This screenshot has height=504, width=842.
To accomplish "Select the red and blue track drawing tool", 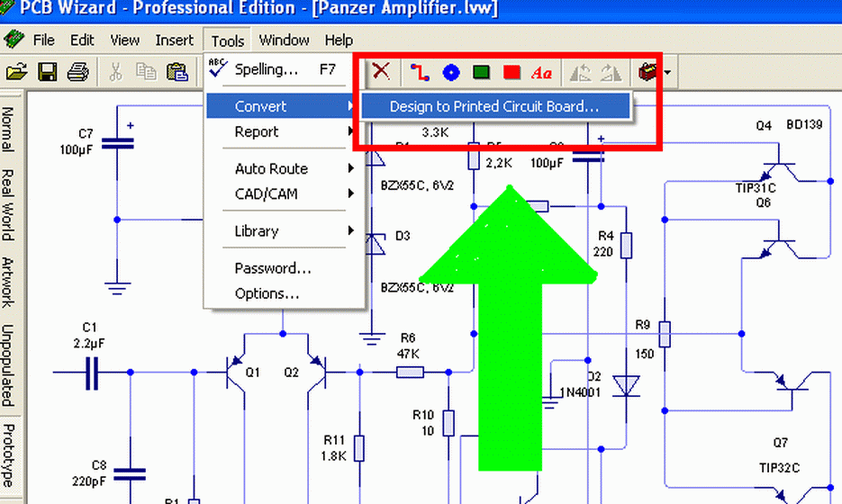I will [420, 73].
